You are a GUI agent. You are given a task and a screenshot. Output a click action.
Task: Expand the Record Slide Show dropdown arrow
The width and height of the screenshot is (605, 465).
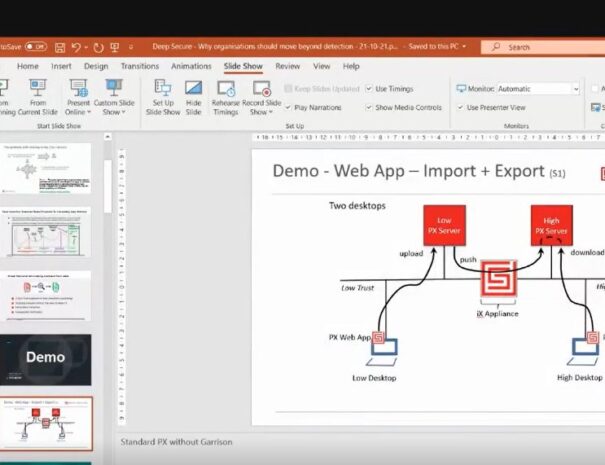[271, 112]
